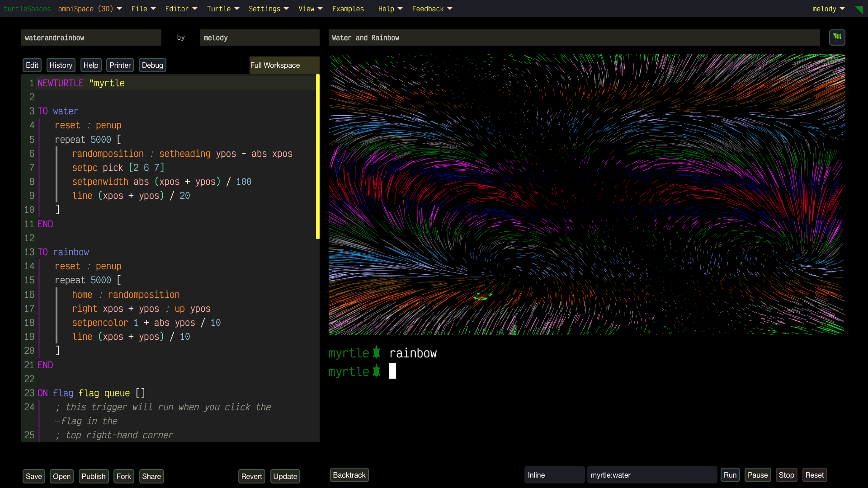Switch to the History tab
Screen dimensions: 868x488
(x=61, y=65)
